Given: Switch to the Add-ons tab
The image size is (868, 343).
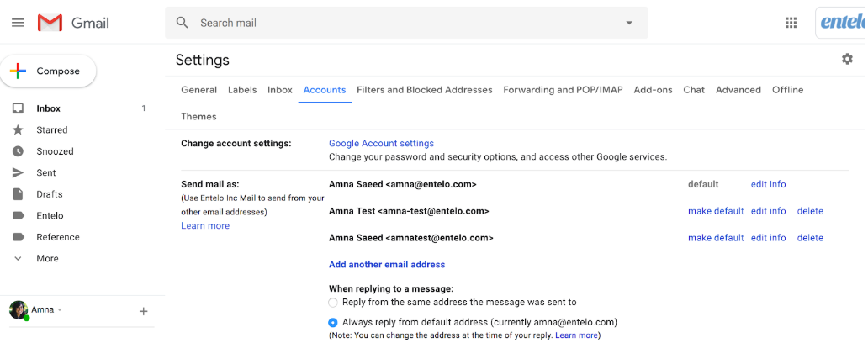Looking at the screenshot, I should pyautogui.click(x=654, y=90).
